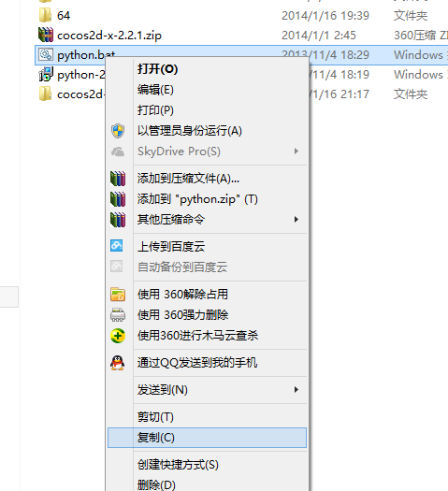Click the 360 强力删除 shredder icon
Image resolution: width=448 pixels, height=491 pixels.
[118, 314]
